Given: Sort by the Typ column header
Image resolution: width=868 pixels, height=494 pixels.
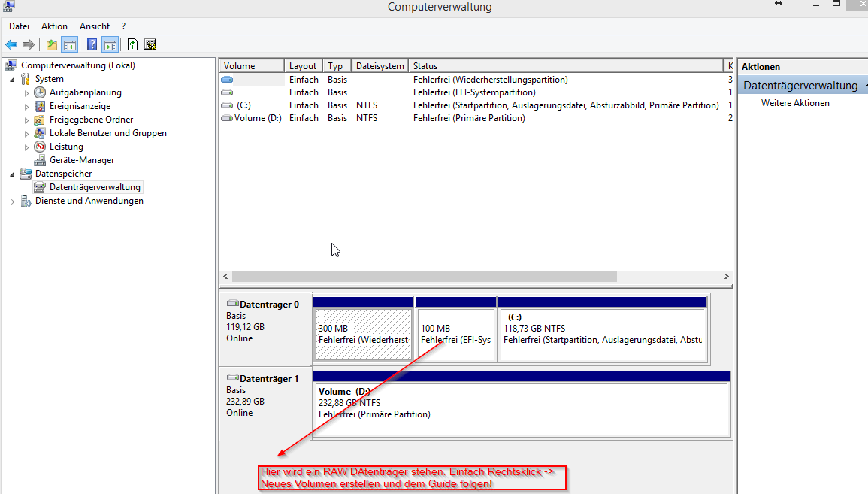Looking at the screenshot, I should point(337,66).
